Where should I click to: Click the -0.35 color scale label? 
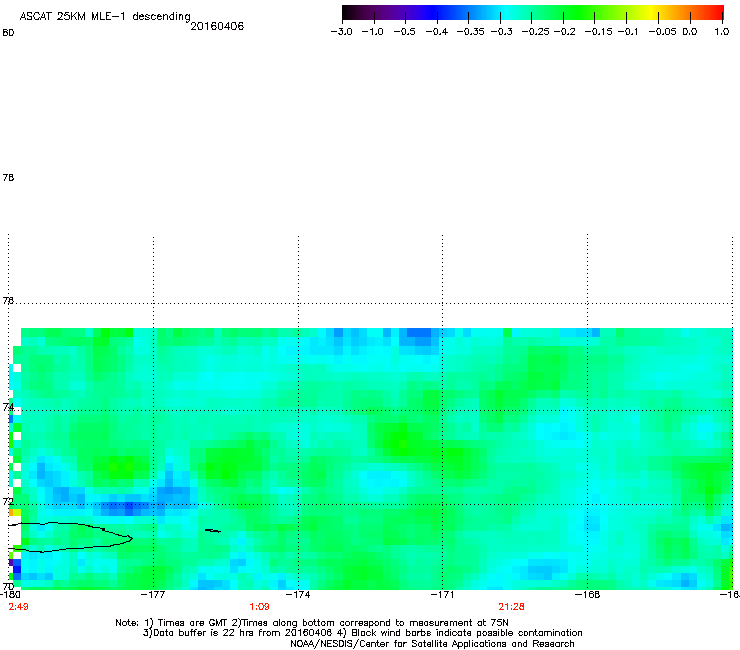(471, 32)
